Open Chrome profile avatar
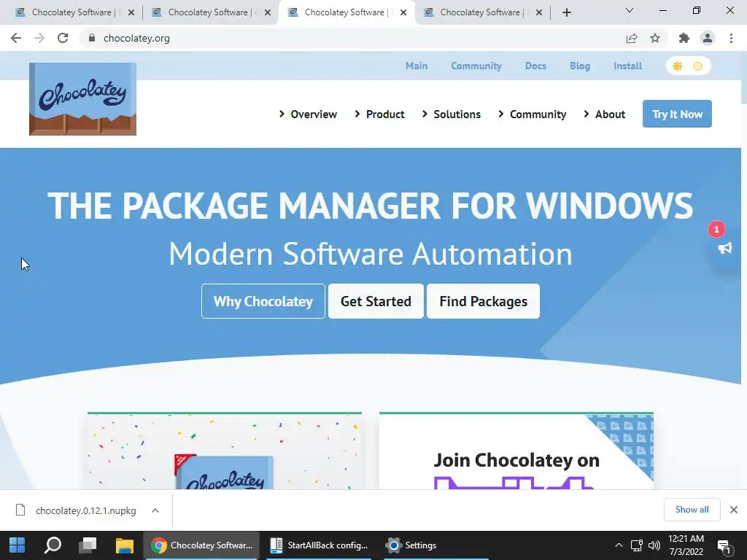 tap(708, 38)
